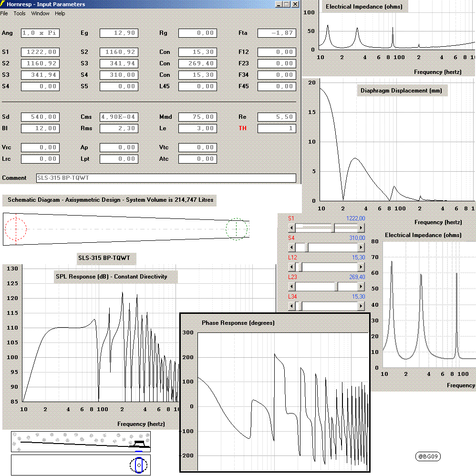Viewport: 476px width, 476px height.
Task: Open the Window menu
Action: [x=40, y=13]
